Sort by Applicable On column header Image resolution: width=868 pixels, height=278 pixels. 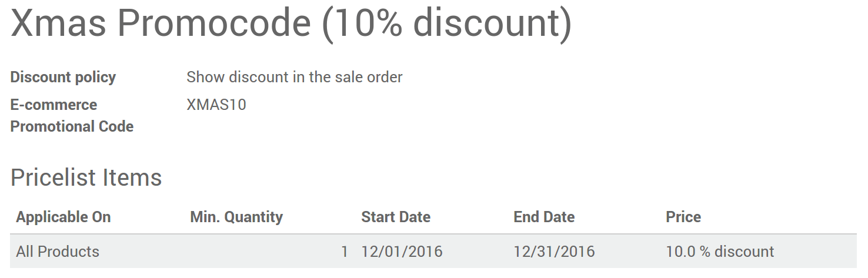point(63,217)
